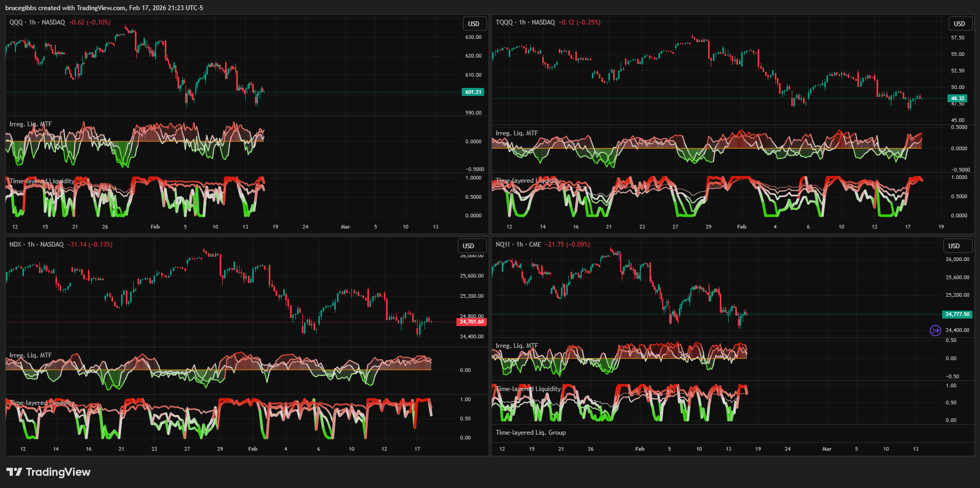Open the USD currency selector on TQQQ chart

pyautogui.click(x=959, y=24)
